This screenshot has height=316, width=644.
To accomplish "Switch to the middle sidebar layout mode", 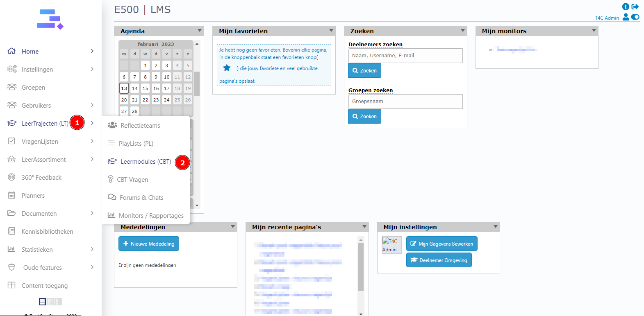I will [50, 302].
